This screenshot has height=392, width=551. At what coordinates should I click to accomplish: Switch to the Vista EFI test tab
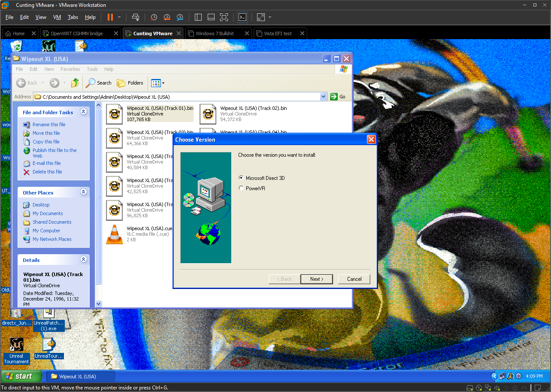tap(281, 33)
